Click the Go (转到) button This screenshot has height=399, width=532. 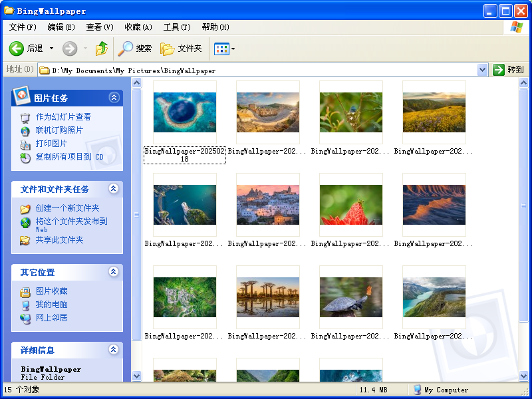(x=508, y=70)
